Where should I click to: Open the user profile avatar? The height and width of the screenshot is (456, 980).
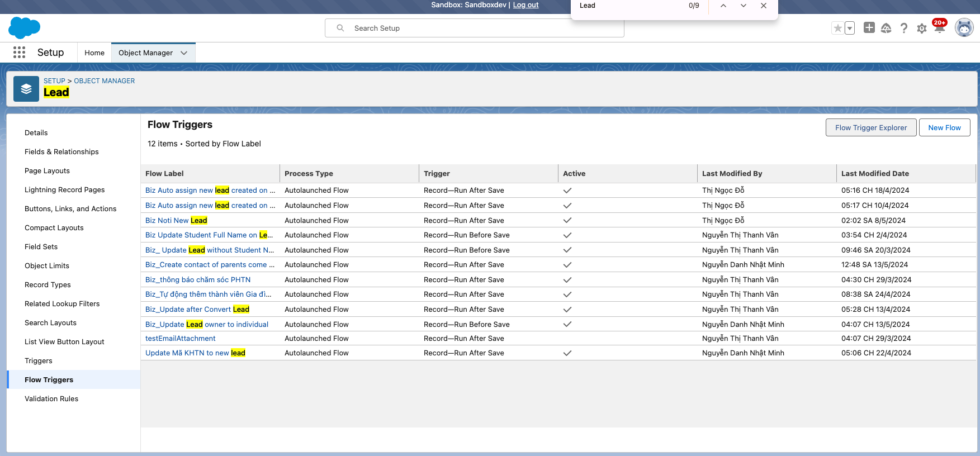click(x=964, y=27)
